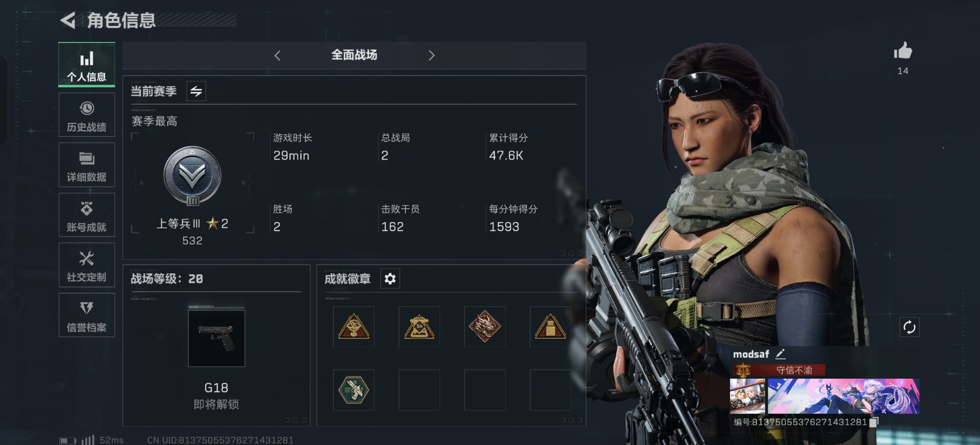Open the 成就徽章 gear settings

(x=390, y=279)
